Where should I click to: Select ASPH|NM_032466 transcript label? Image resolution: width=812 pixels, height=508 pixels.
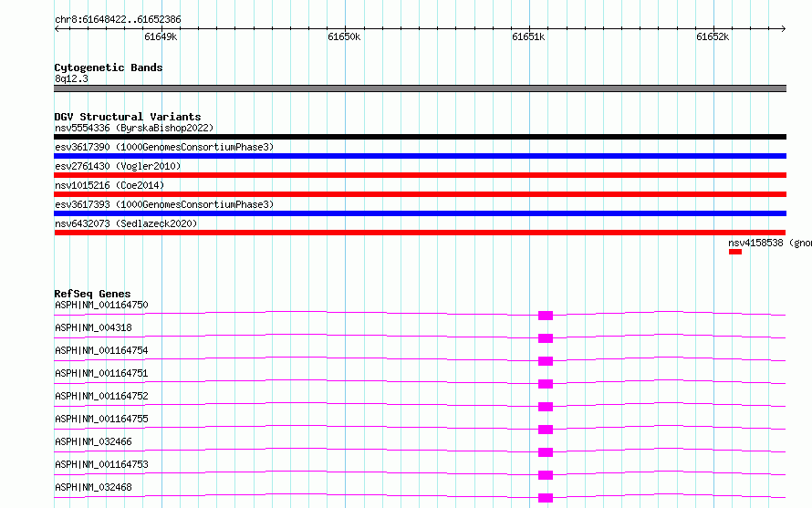point(93,441)
